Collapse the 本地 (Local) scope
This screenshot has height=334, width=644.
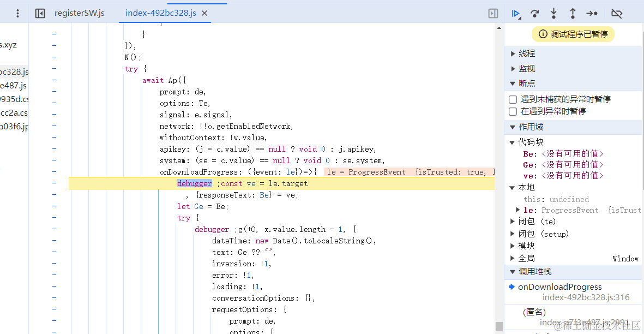(511, 188)
